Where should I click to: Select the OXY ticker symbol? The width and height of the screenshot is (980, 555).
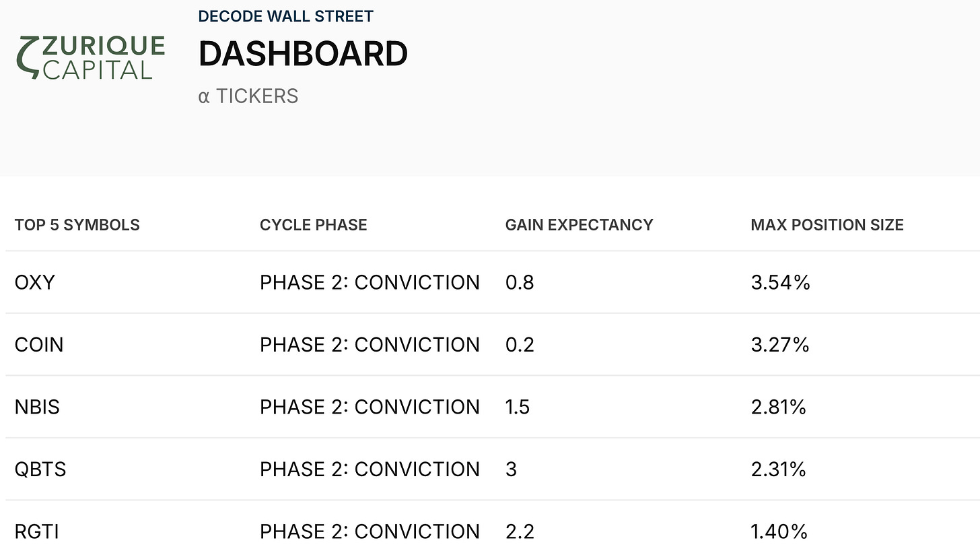pyautogui.click(x=34, y=282)
